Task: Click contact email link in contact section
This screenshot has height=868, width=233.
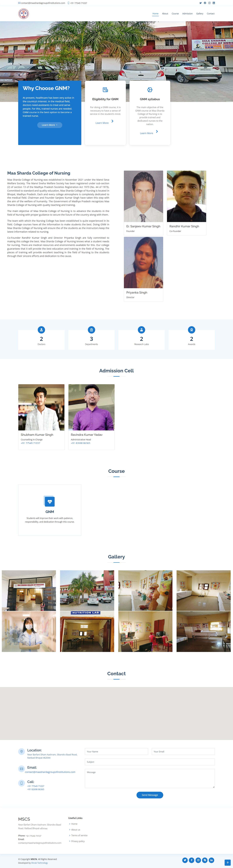Action: 50,772
